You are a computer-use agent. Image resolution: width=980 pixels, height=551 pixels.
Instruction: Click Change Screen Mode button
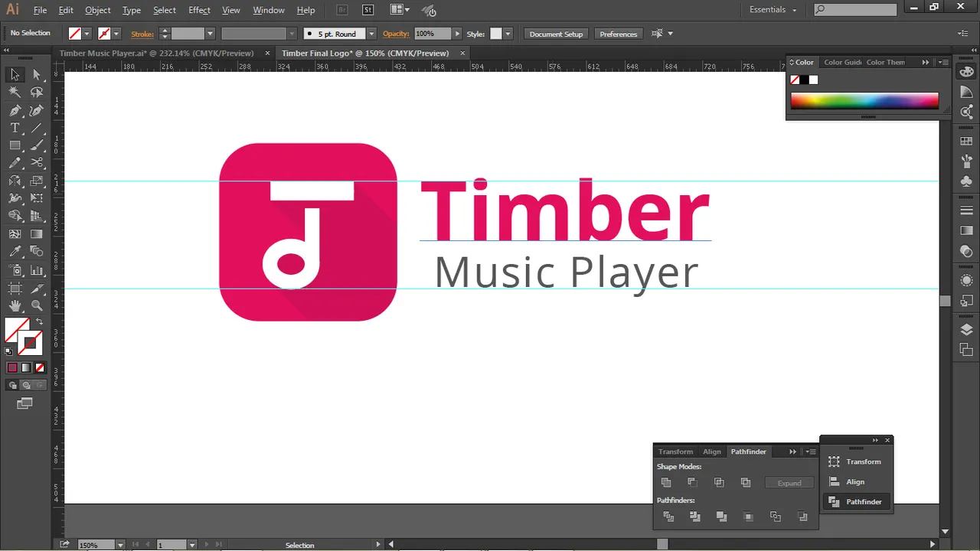tap(25, 403)
